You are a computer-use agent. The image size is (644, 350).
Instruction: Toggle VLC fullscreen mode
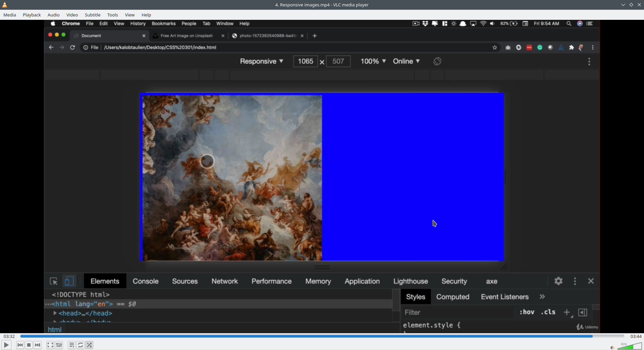click(50, 345)
